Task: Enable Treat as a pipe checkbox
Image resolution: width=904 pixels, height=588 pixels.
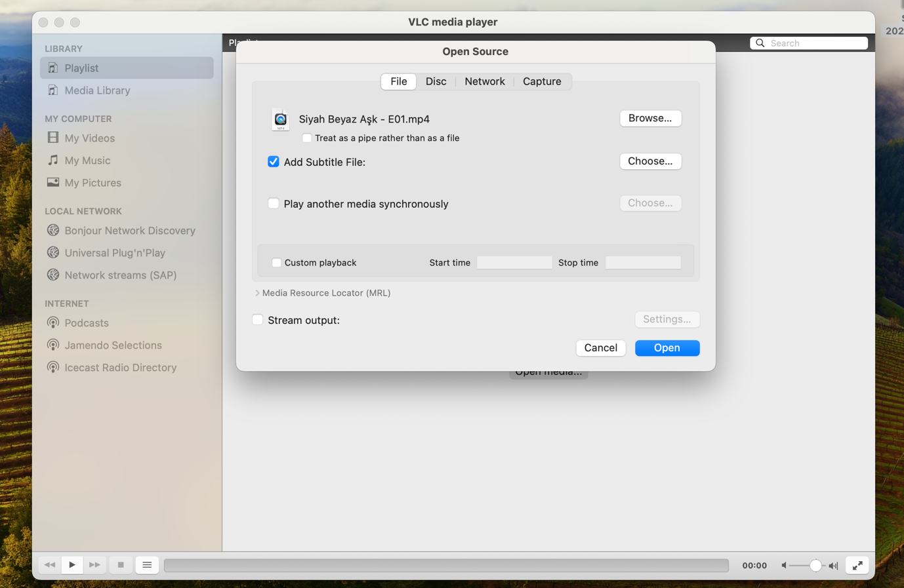Action: (306, 138)
